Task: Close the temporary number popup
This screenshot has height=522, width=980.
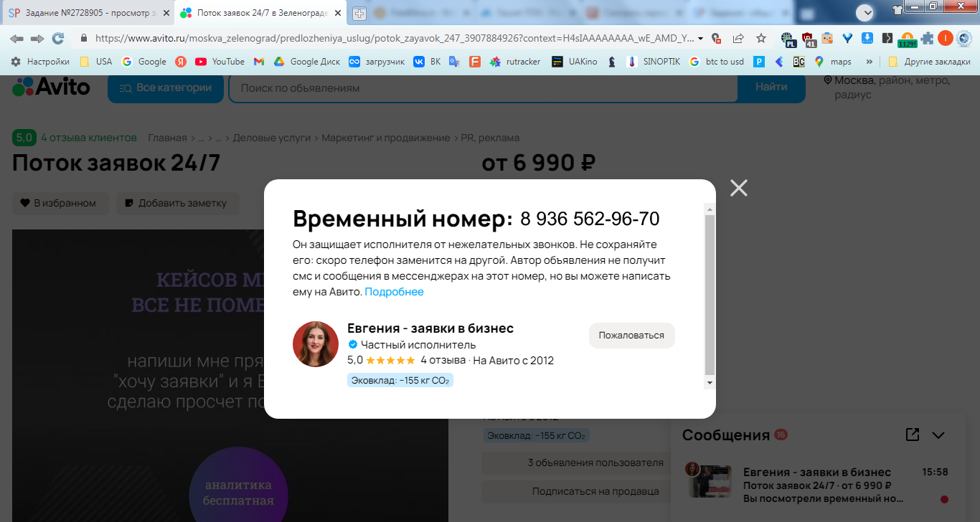Action: [738, 188]
